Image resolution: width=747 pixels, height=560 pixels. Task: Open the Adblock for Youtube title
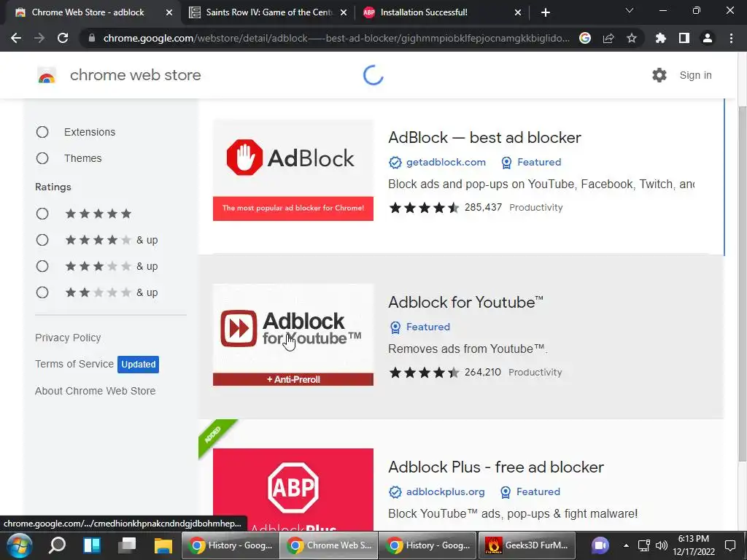point(465,303)
